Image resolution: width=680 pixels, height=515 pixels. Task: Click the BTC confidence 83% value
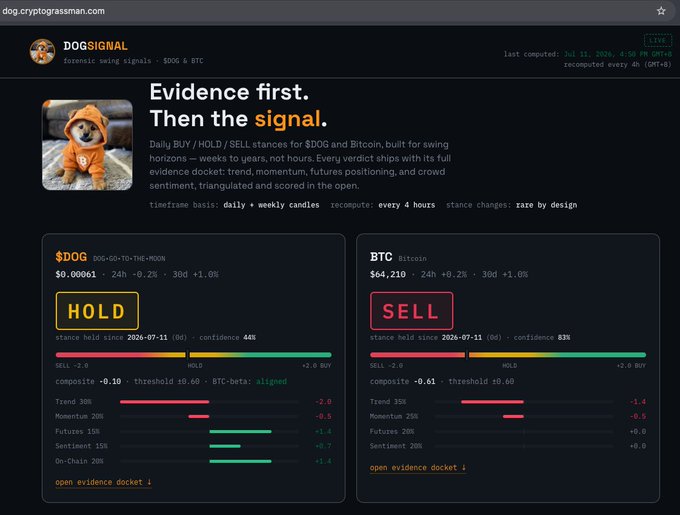(x=564, y=337)
